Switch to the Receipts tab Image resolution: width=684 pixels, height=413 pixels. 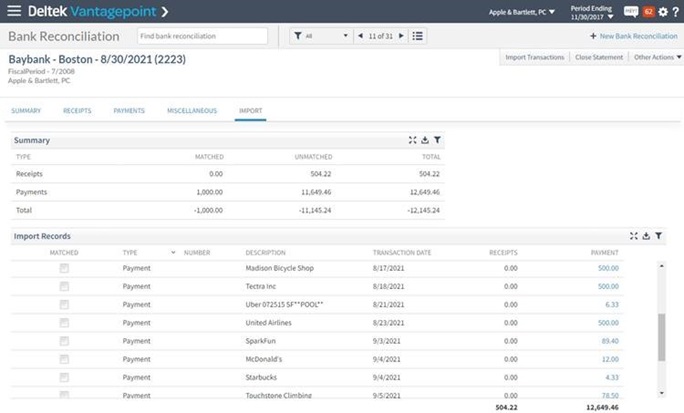click(77, 110)
